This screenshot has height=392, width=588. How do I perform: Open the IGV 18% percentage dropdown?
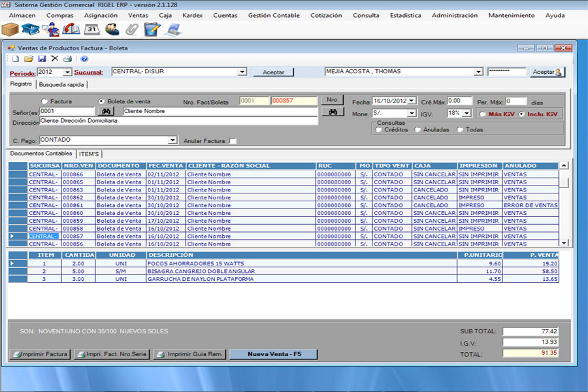(466, 114)
